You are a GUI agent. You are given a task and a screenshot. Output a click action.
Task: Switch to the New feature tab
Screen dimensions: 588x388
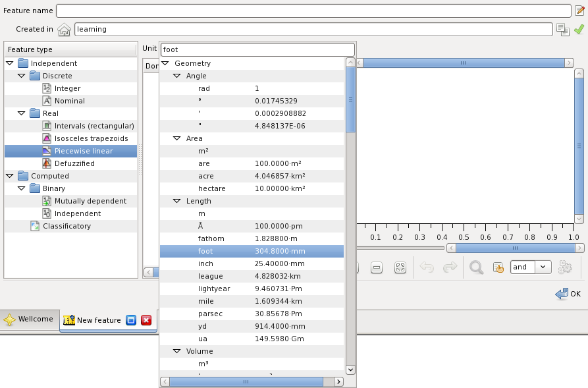tap(108, 320)
